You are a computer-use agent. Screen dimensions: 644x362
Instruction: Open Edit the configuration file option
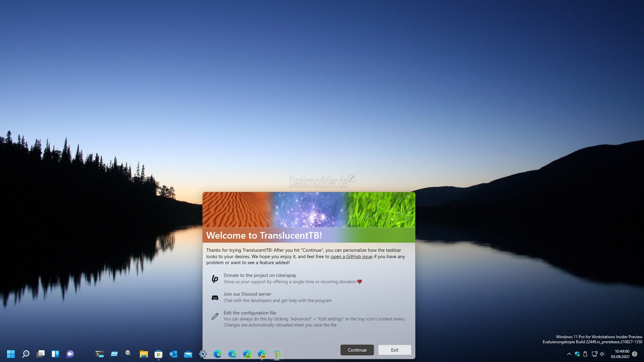pos(250,313)
